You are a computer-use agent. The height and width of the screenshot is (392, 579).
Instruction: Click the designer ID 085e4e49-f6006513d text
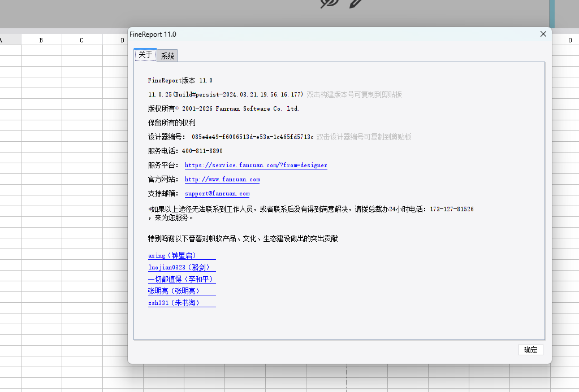click(x=253, y=137)
